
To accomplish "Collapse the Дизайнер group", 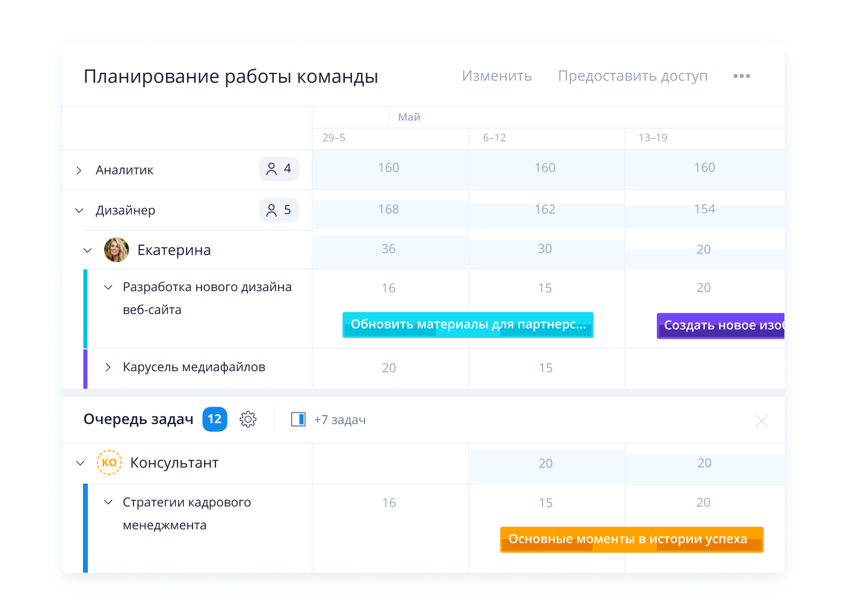I will [x=79, y=211].
